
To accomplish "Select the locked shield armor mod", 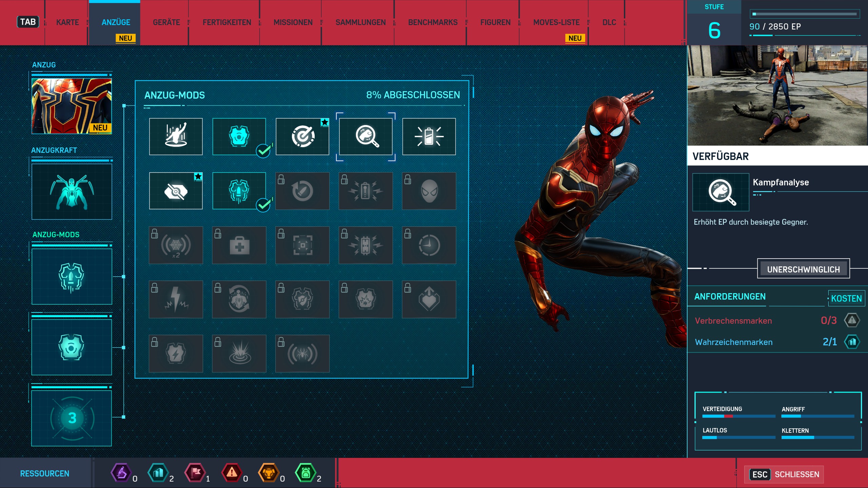I will click(302, 299).
